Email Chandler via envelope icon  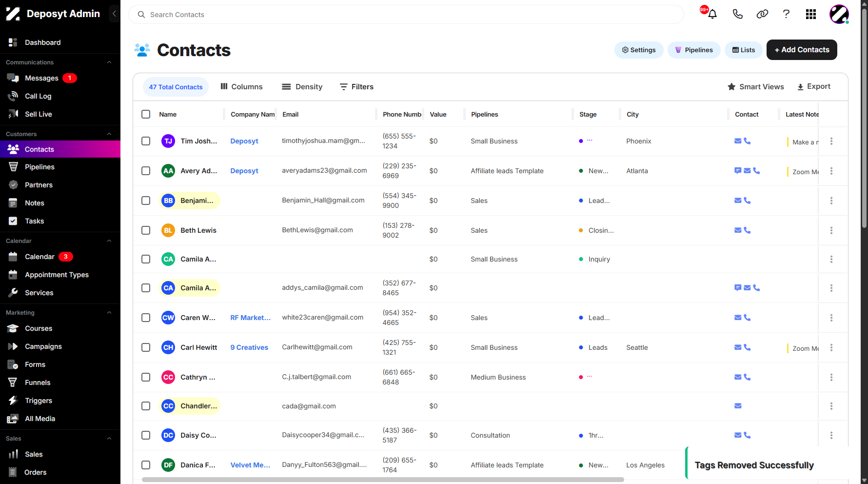pos(738,406)
